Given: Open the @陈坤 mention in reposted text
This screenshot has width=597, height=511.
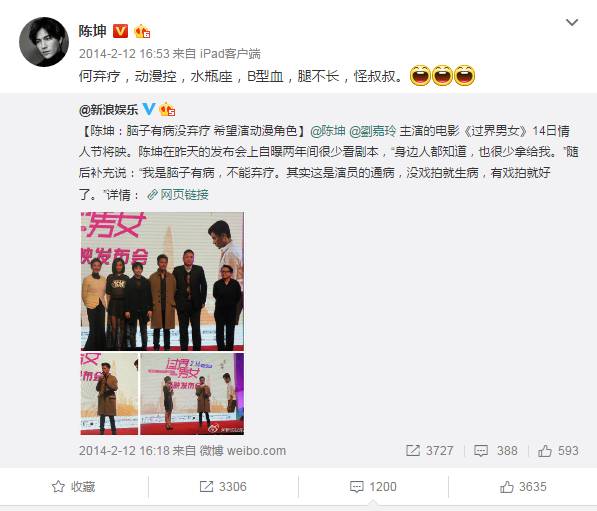Looking at the screenshot, I should 328,131.
